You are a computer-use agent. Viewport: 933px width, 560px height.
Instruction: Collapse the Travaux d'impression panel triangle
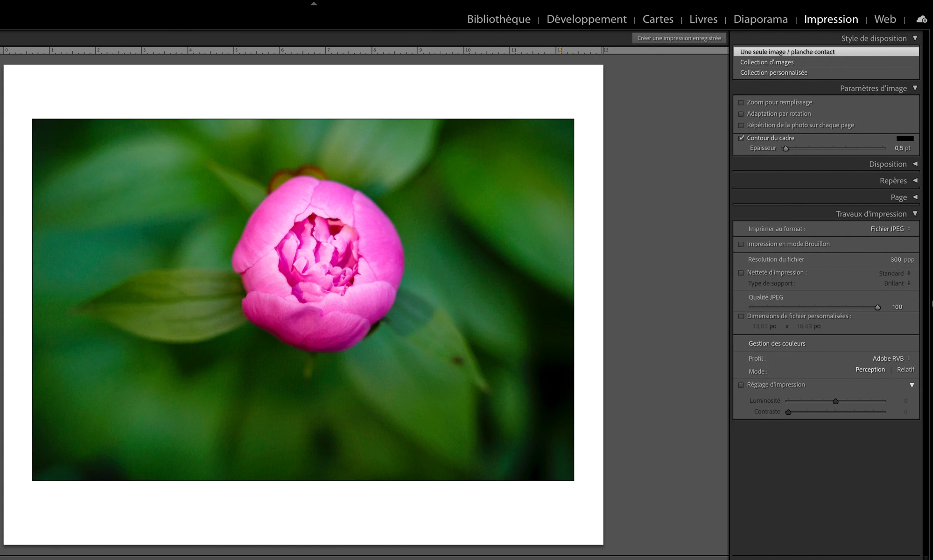(915, 214)
